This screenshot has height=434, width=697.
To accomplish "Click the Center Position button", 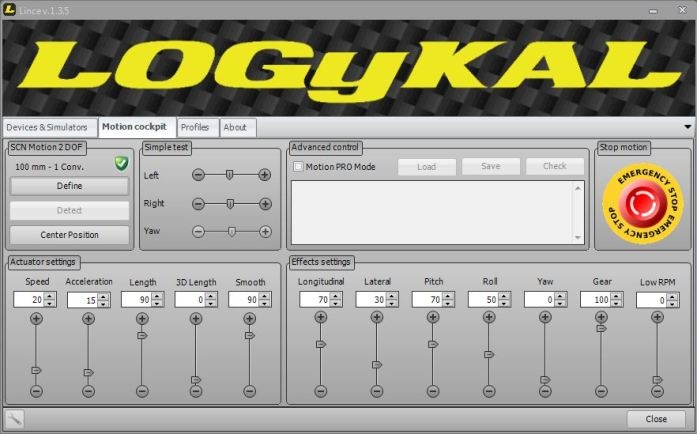I will click(x=69, y=235).
